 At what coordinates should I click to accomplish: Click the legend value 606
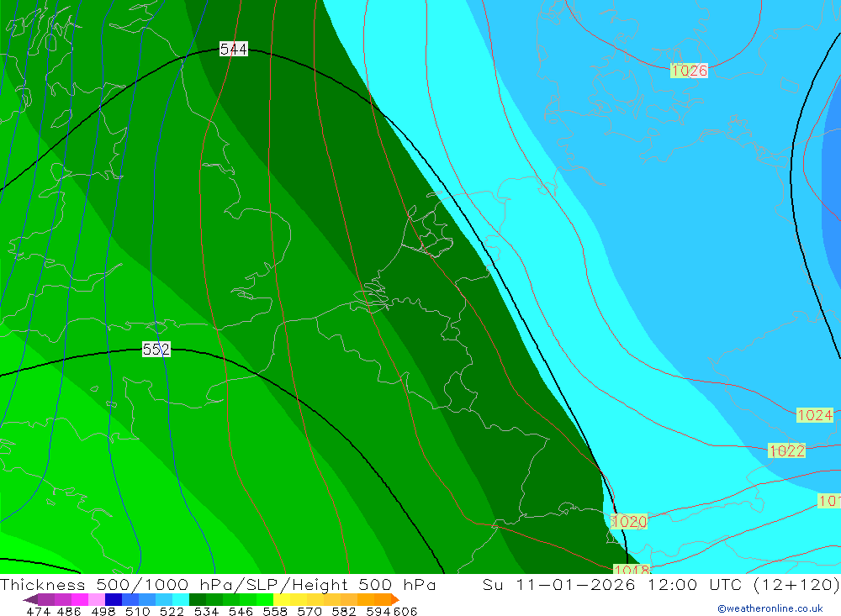click(405, 612)
